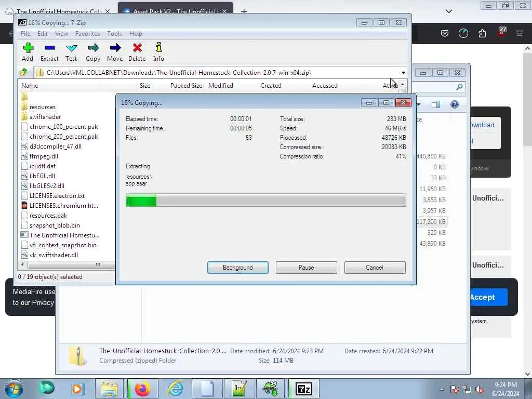The height and width of the screenshot is (399, 532).
Task: Click the Explorer search magnifier icon
Action: [459, 87]
